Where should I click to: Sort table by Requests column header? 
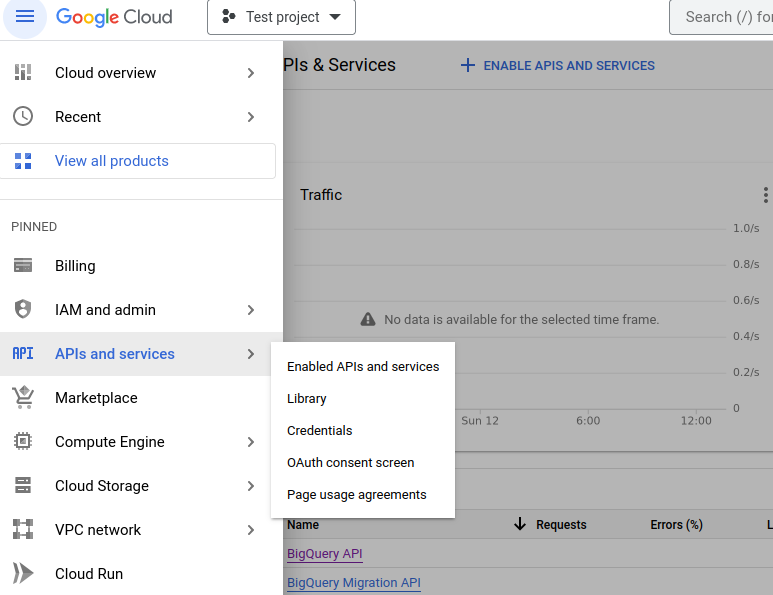pos(561,525)
